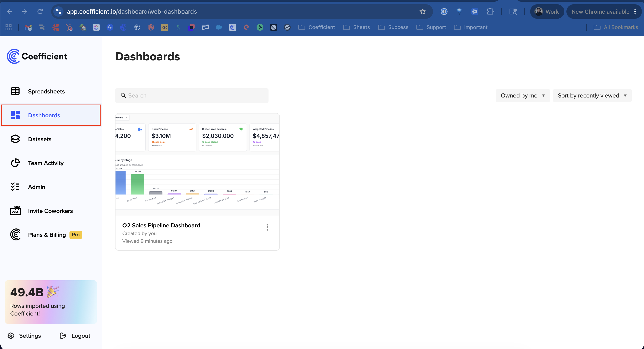Screen dimensions: 644x349
Task: Open Invite Coworkers page
Action: tap(51, 211)
